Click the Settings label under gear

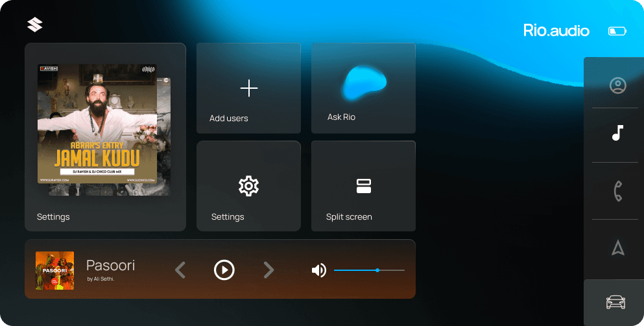tap(228, 216)
